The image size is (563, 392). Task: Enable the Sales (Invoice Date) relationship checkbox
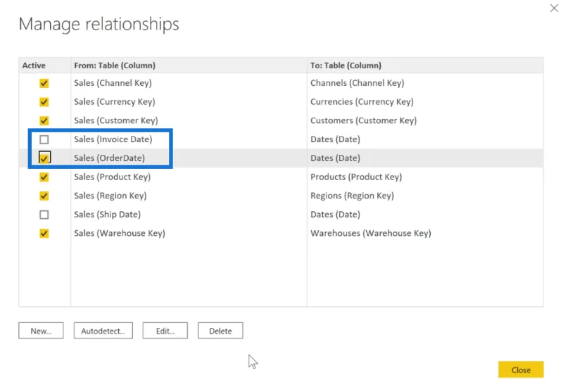click(x=44, y=139)
